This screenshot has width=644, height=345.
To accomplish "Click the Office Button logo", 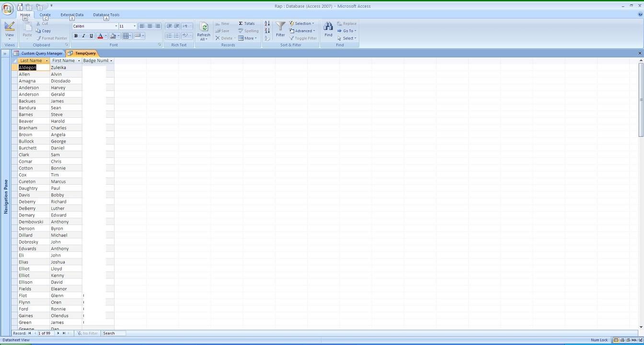I will tap(8, 9).
